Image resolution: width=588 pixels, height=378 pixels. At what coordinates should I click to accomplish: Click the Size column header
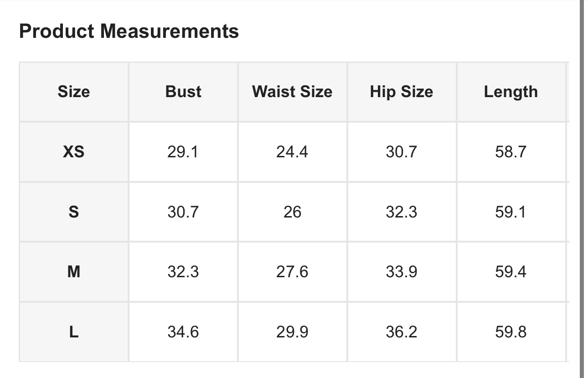coord(74,92)
